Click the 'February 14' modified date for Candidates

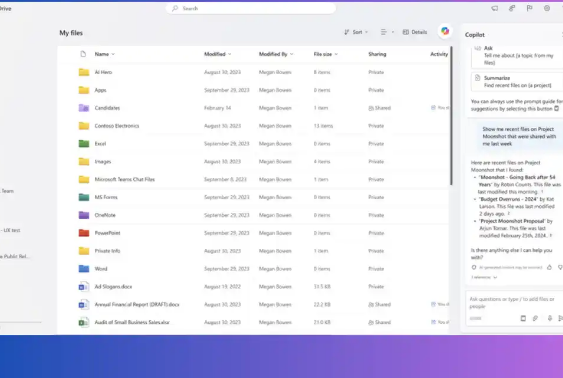click(217, 108)
